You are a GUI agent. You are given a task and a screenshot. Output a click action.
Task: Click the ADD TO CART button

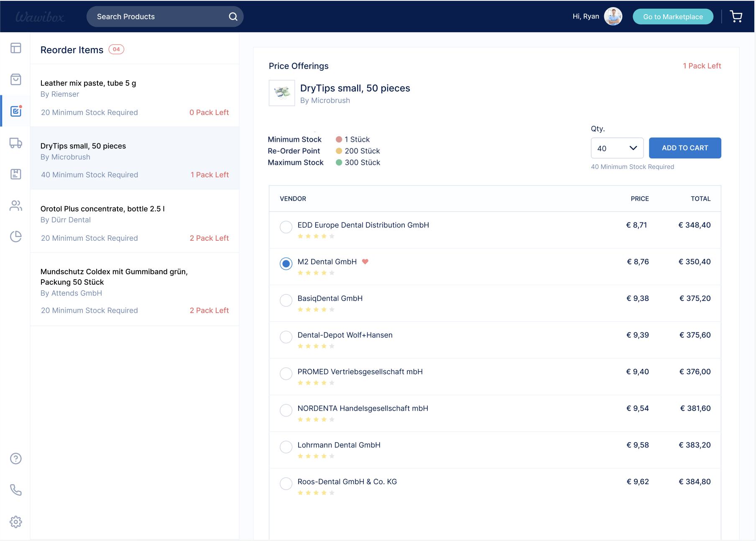(x=685, y=148)
